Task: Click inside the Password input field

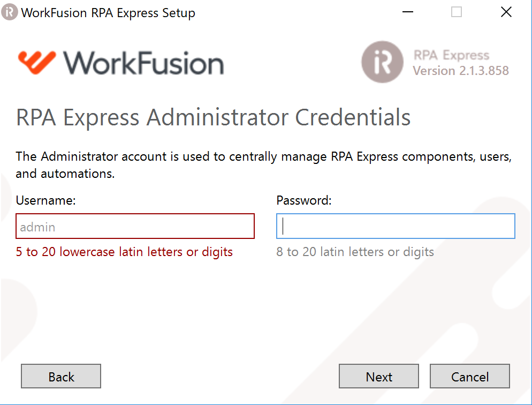Action: pos(395,226)
